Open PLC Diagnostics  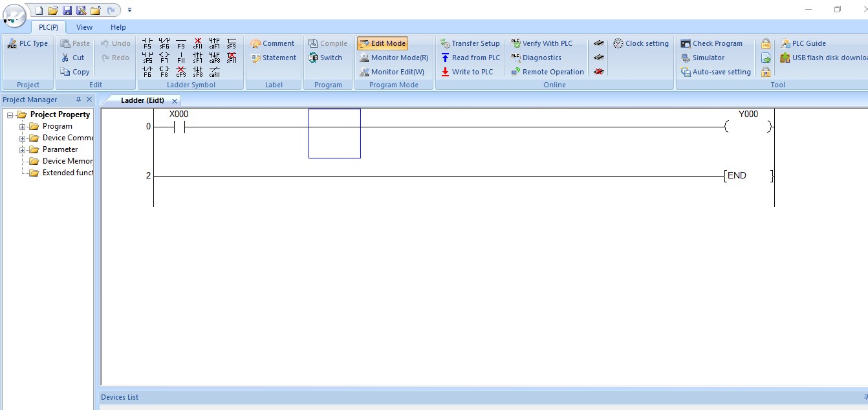click(536, 58)
